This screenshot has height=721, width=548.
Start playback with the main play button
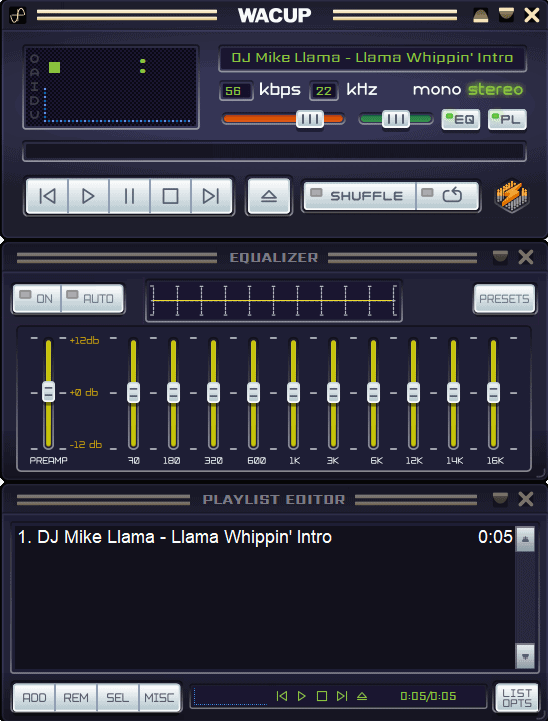coord(88,196)
